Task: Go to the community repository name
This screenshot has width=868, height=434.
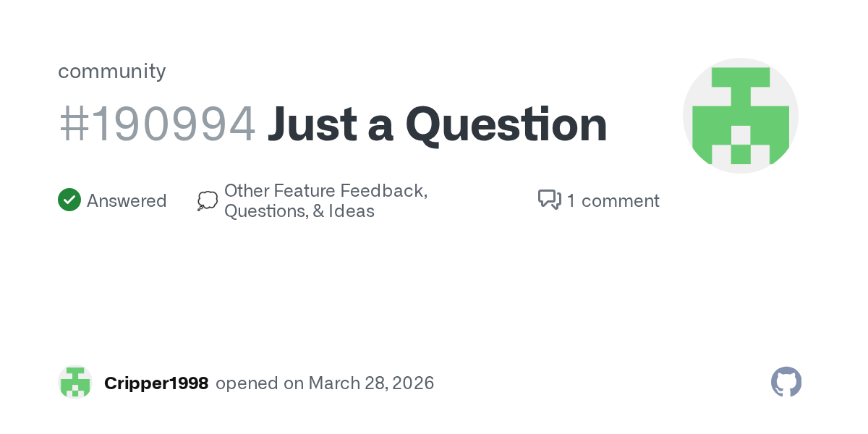Action: pos(112,71)
